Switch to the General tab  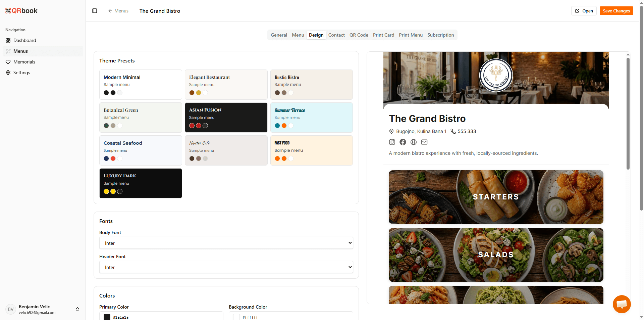[x=279, y=35]
